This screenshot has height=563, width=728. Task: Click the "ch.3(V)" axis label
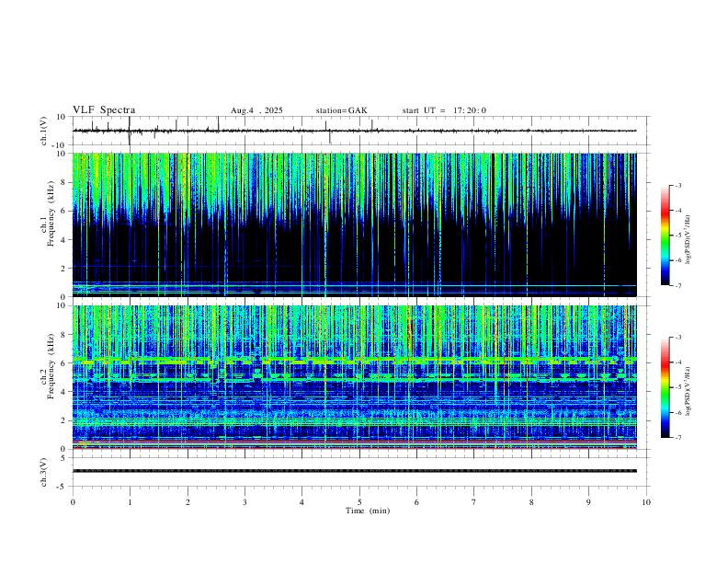44,473
